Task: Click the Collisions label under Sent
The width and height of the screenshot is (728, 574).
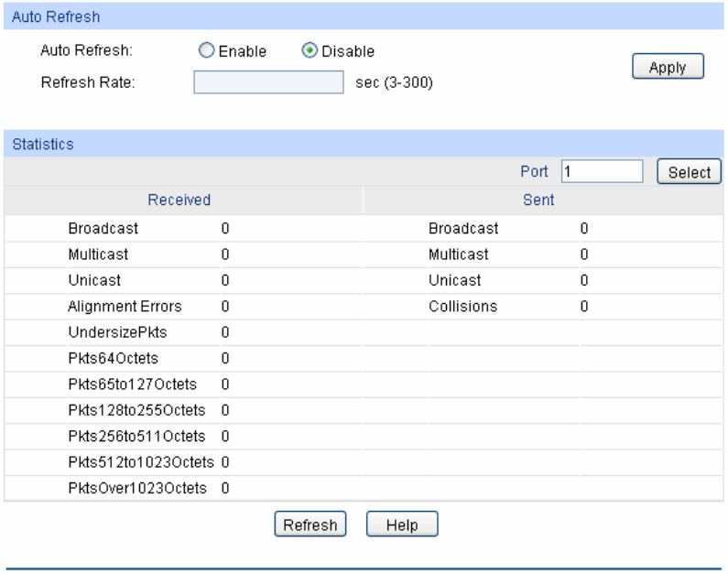Action: (462, 306)
